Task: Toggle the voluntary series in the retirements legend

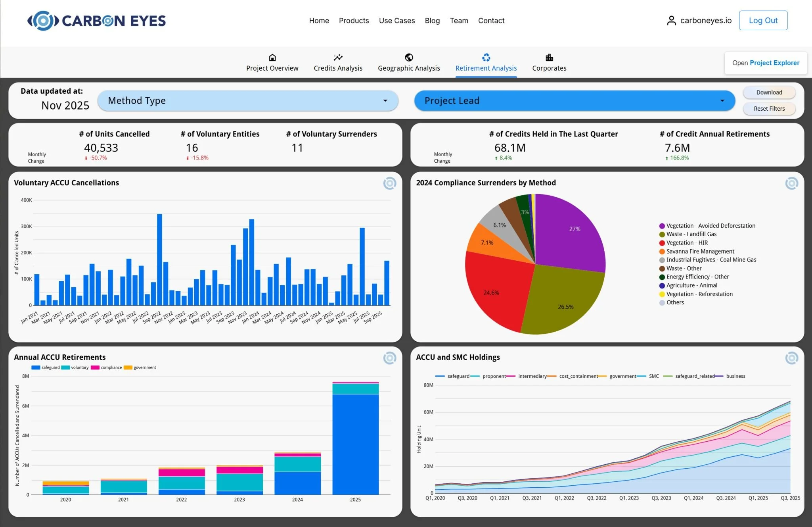Action: click(x=79, y=367)
